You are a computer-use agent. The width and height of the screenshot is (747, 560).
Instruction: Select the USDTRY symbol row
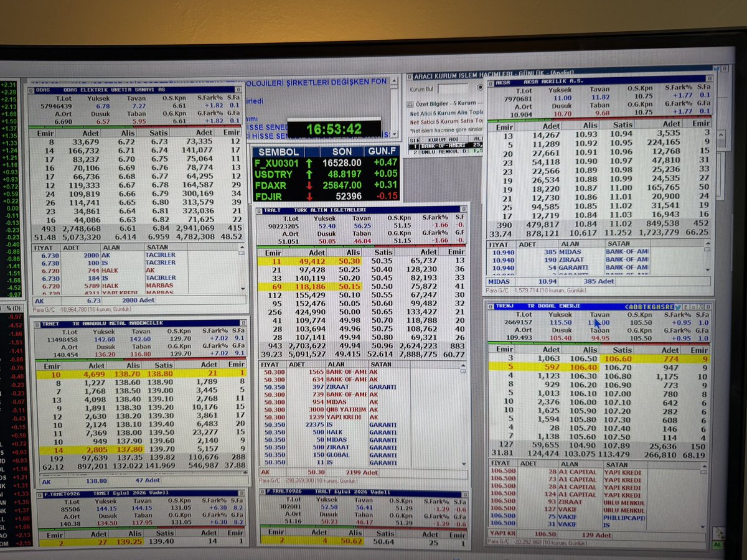point(327,174)
